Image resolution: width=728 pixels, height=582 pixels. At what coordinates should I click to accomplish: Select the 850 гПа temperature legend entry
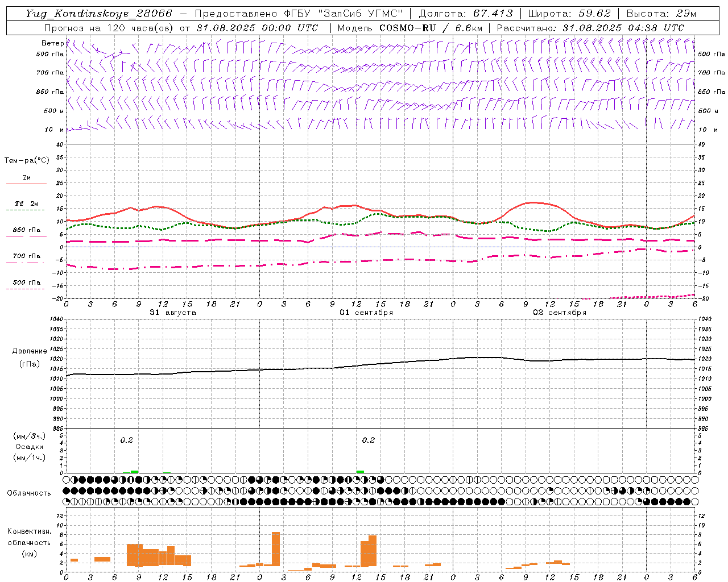[x=26, y=231]
